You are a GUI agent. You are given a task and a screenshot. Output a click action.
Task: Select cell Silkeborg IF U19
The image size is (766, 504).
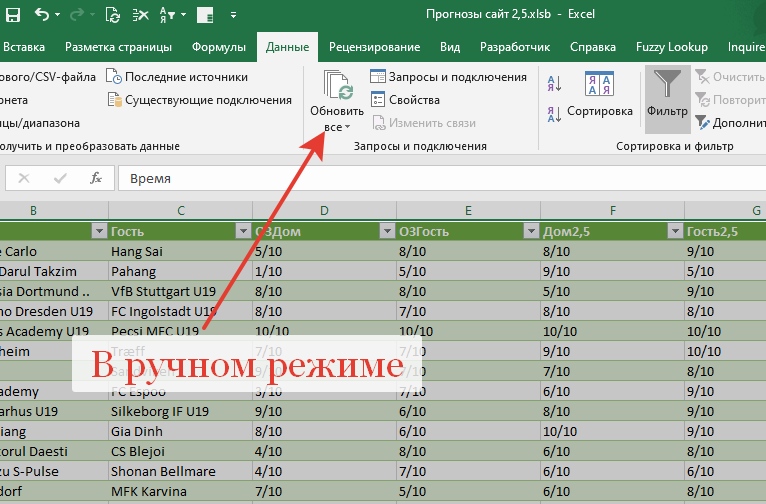(x=180, y=411)
